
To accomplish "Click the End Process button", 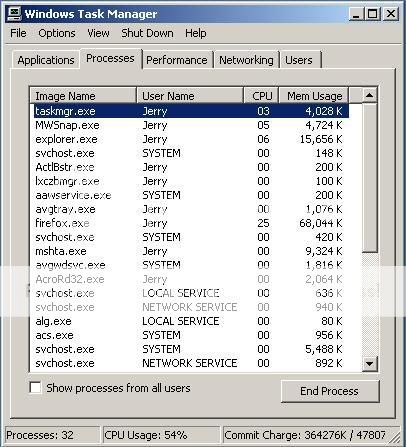I will pyautogui.click(x=329, y=391).
